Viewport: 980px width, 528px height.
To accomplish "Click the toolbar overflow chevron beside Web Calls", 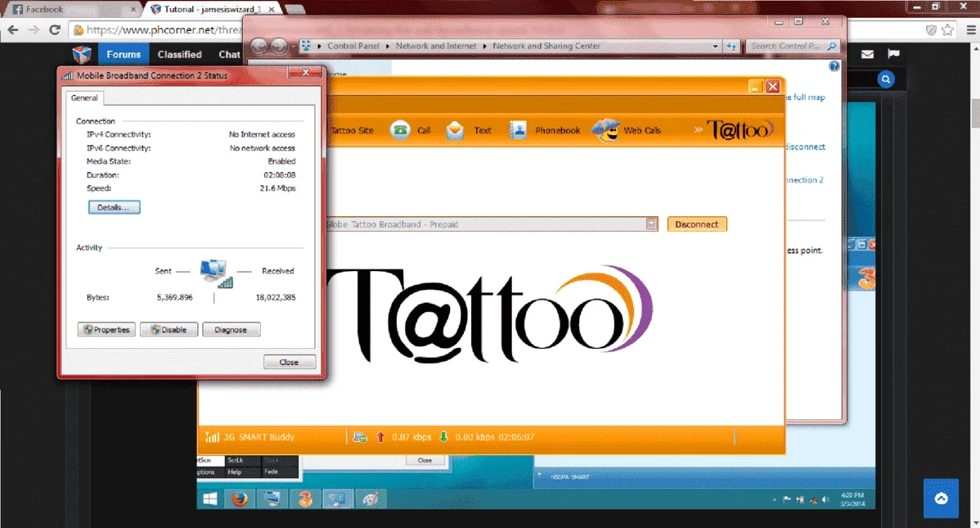I will (x=698, y=130).
